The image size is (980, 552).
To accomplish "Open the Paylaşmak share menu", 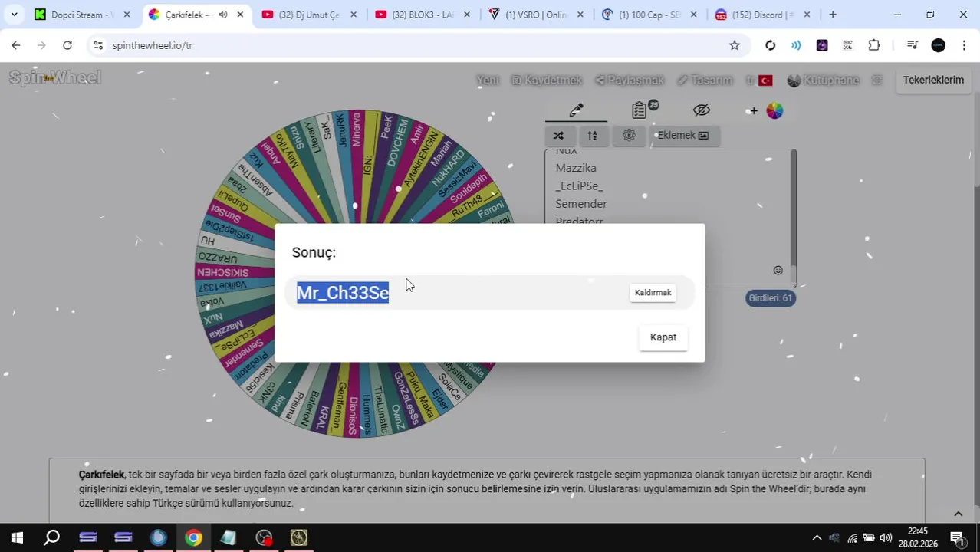I will tap(630, 80).
